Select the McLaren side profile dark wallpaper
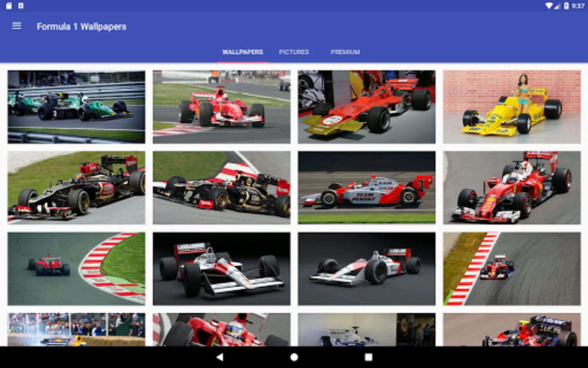The width and height of the screenshot is (588, 368). click(x=367, y=269)
